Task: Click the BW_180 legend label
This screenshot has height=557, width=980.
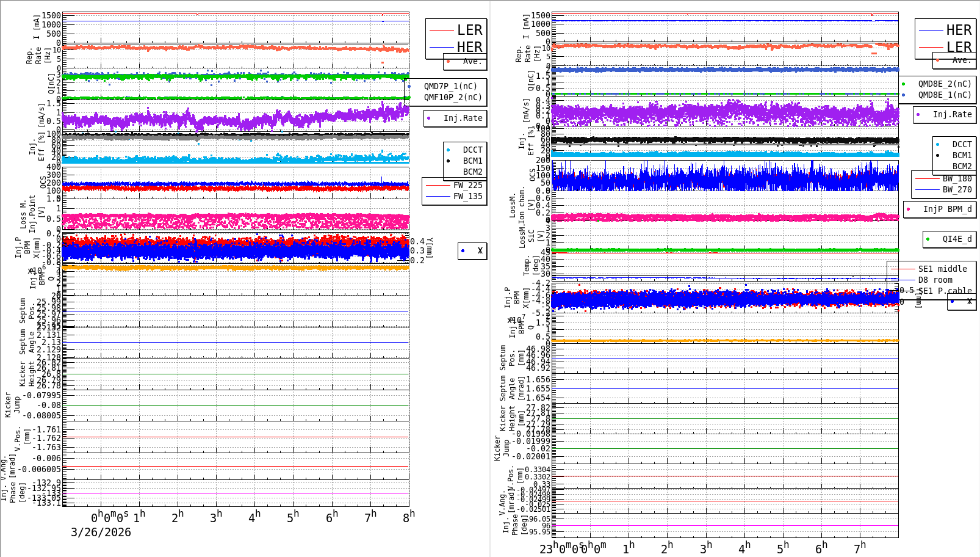Action: coord(957,178)
